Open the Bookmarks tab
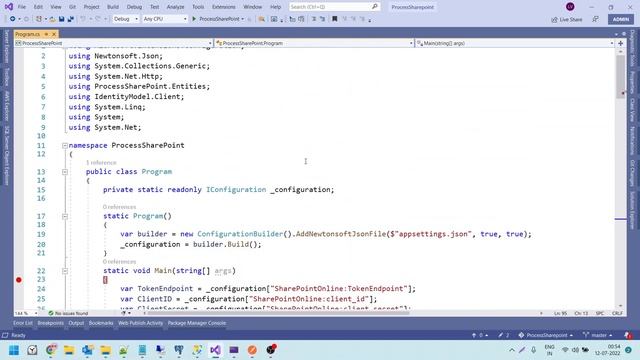Screen dimensions: 640x360 pos(101,323)
